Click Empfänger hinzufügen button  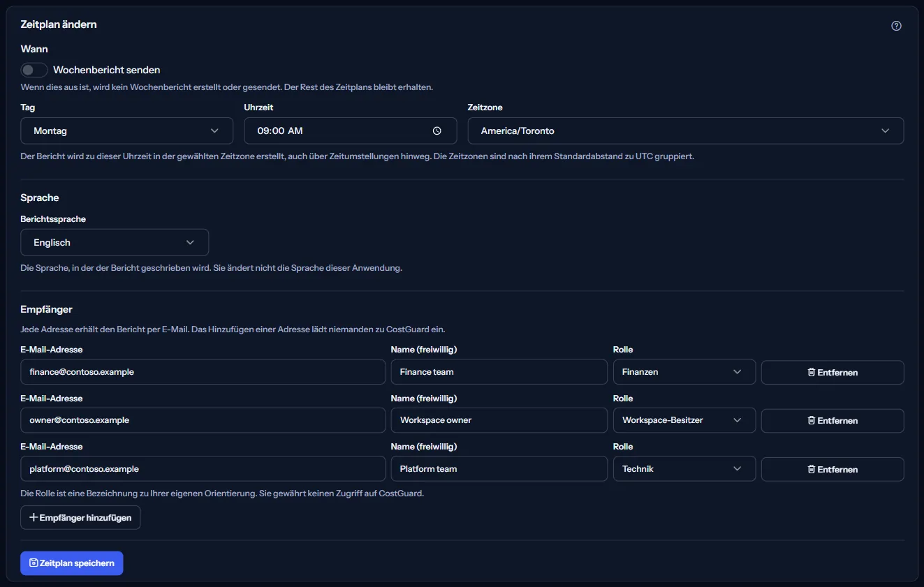(x=80, y=517)
